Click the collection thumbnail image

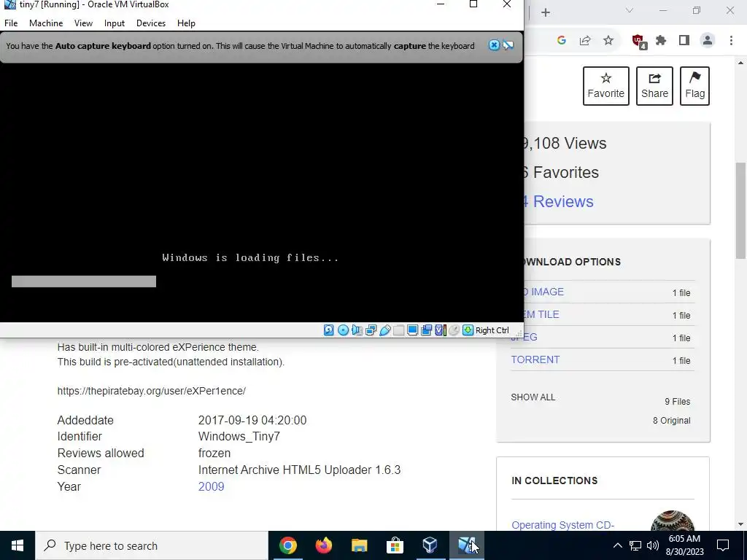[x=672, y=521]
